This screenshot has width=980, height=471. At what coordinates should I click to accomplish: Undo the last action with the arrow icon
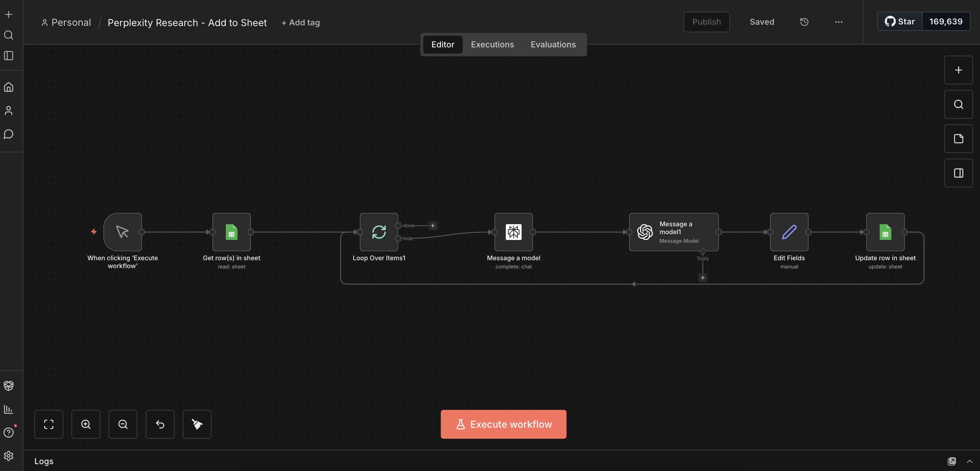pos(160,424)
